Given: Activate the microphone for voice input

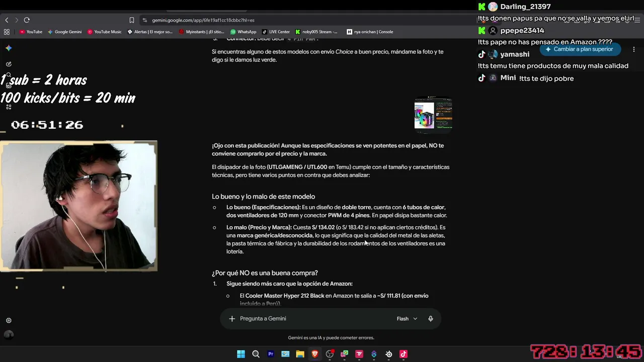Looking at the screenshot, I should point(431,319).
